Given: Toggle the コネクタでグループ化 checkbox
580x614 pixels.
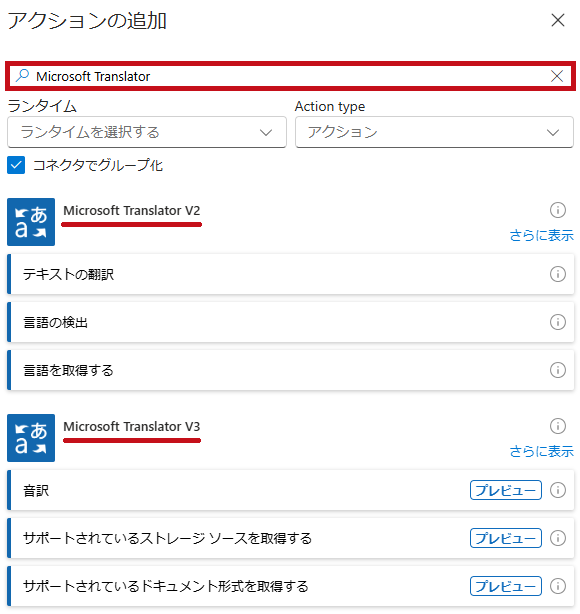Looking at the screenshot, I should pos(16,165).
